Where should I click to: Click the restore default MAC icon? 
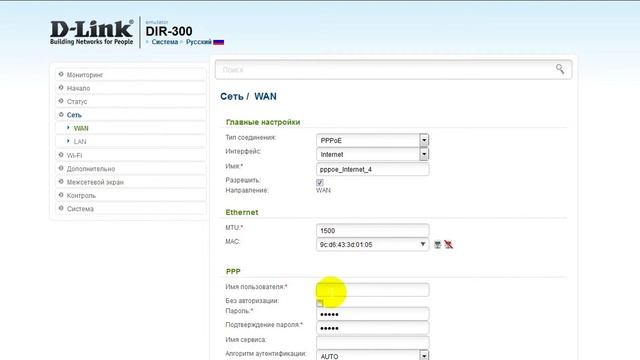449,244
